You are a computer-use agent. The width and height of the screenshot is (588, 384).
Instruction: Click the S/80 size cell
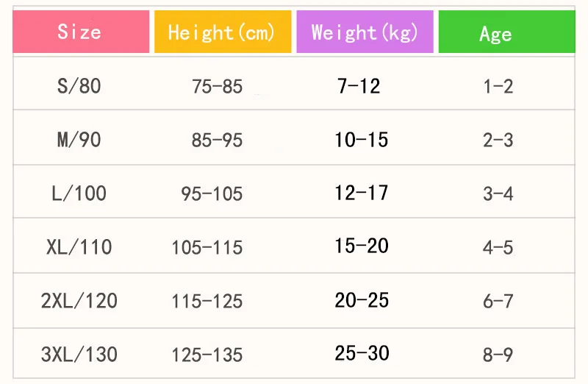click(x=79, y=86)
